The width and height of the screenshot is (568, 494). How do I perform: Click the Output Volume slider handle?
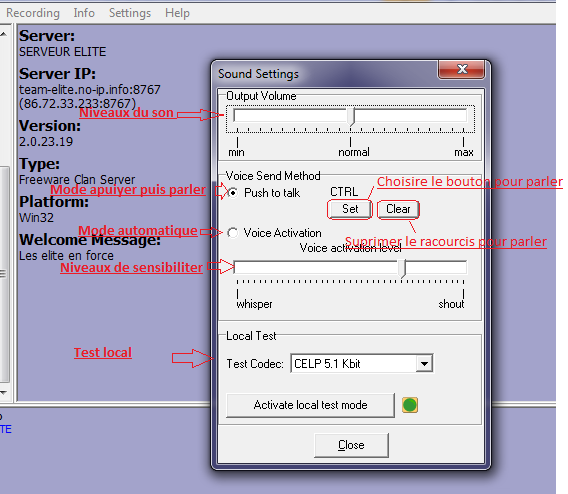351,117
